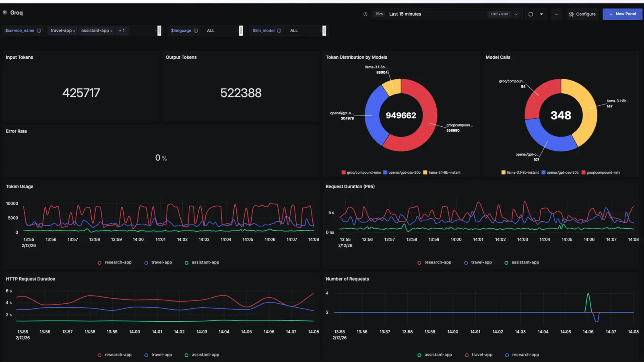Click llama-3.1-8b-instant in Token Distribution legend
This screenshot has width=644, height=362.
[x=442, y=173]
